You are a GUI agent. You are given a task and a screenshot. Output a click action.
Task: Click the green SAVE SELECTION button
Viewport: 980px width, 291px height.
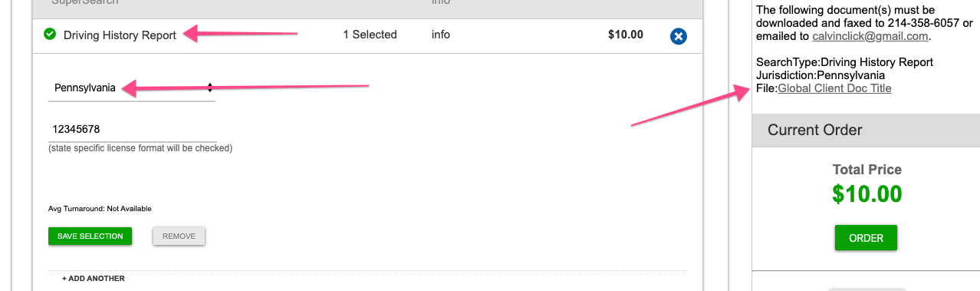click(90, 236)
